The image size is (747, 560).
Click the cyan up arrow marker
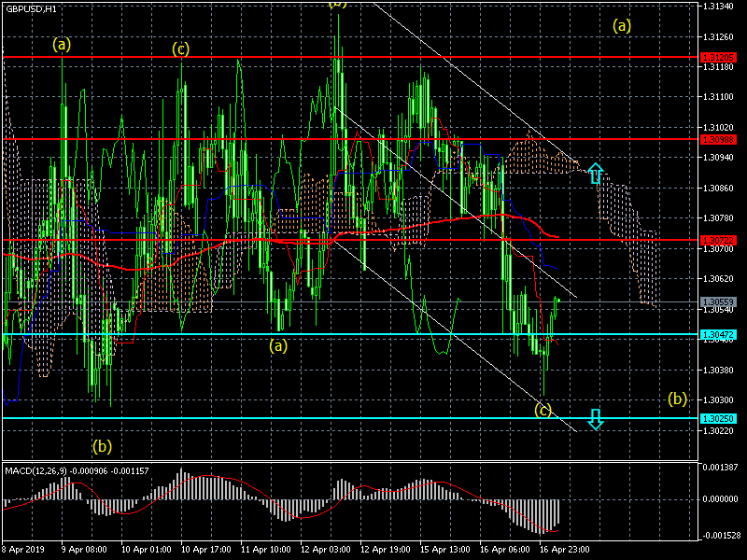tap(596, 173)
